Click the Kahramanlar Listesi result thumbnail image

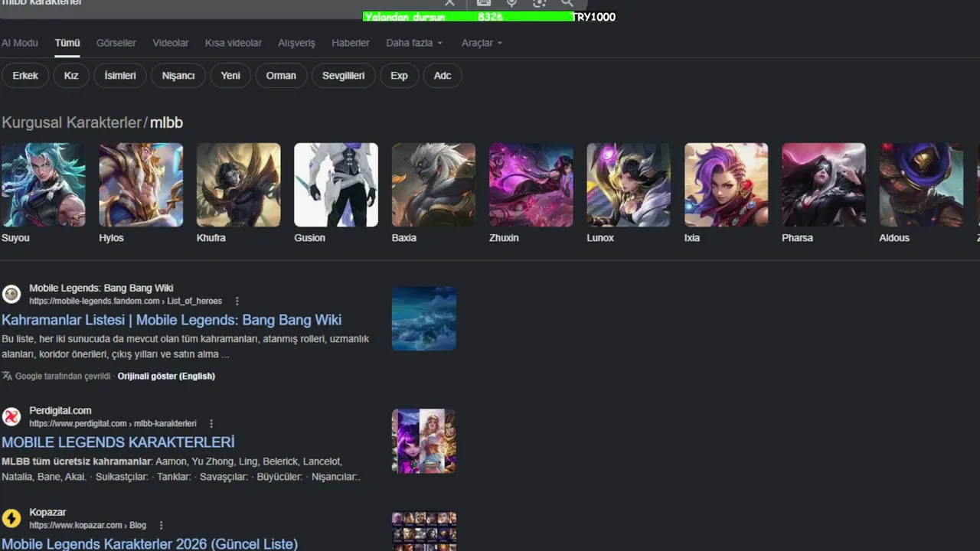coord(424,318)
